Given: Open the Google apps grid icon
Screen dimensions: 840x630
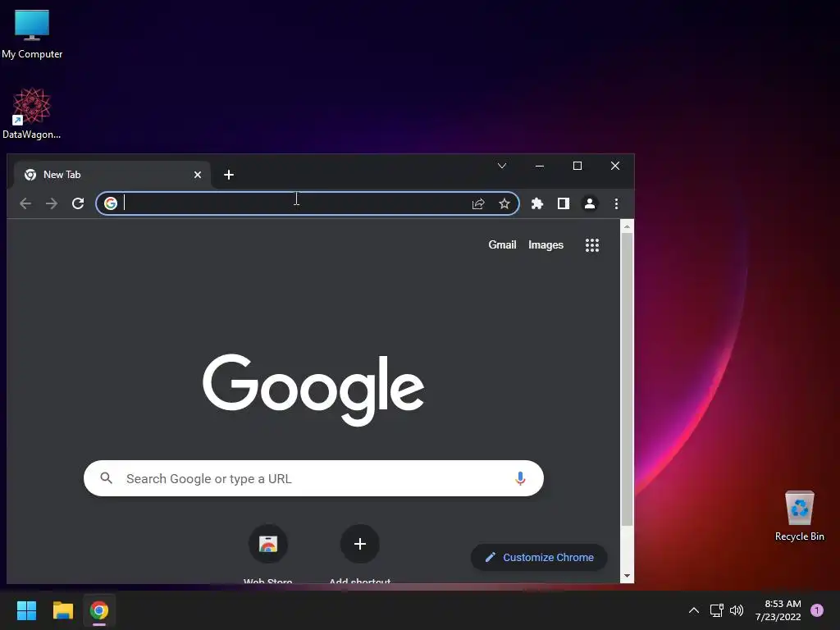Looking at the screenshot, I should pyautogui.click(x=592, y=245).
